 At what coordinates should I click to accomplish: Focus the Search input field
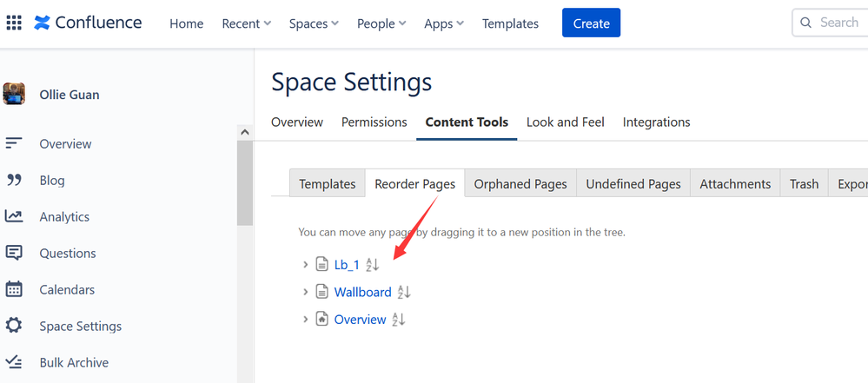click(x=831, y=23)
